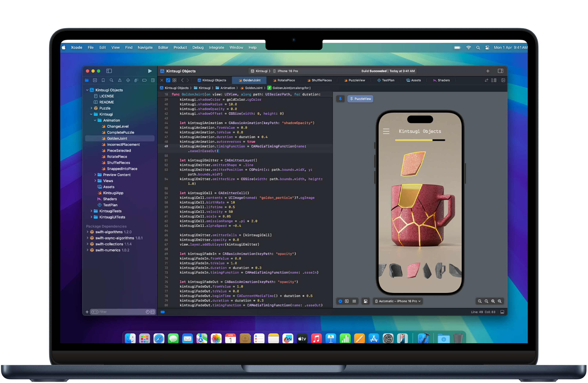Add a file with navigator plus button

pos(87,312)
